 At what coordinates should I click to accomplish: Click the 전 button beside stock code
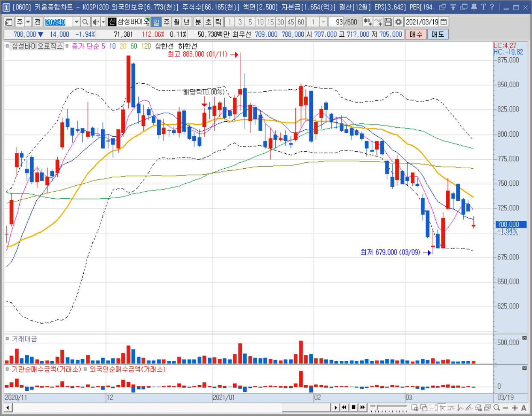click(x=38, y=22)
